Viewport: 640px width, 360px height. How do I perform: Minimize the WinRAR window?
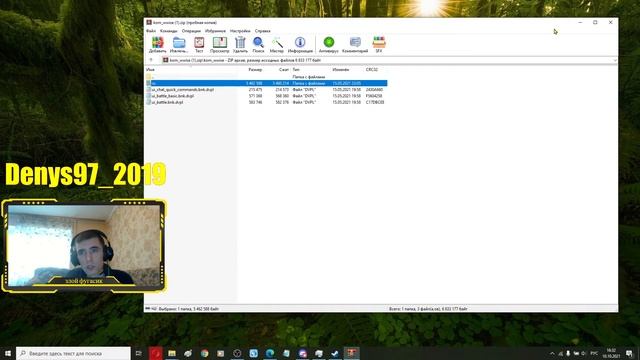[x=580, y=22]
